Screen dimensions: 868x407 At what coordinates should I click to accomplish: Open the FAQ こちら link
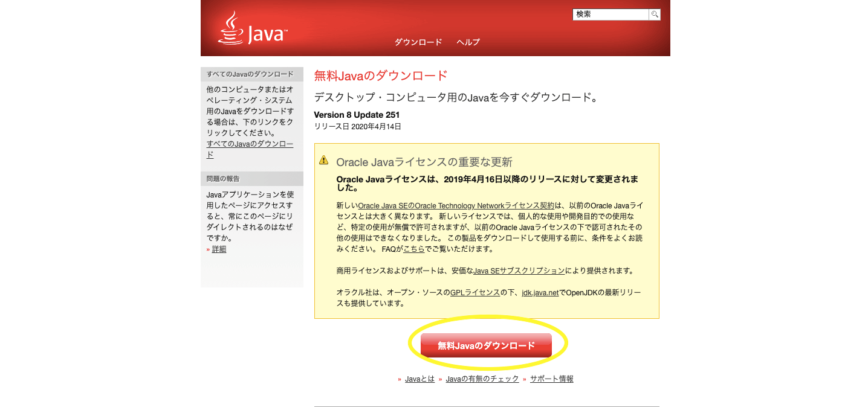(x=414, y=249)
